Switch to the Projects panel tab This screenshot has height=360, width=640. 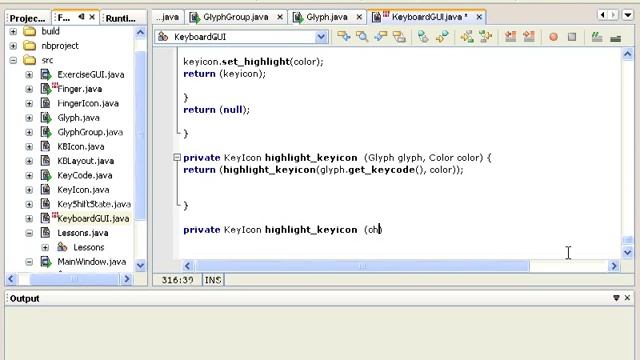pyautogui.click(x=27, y=18)
